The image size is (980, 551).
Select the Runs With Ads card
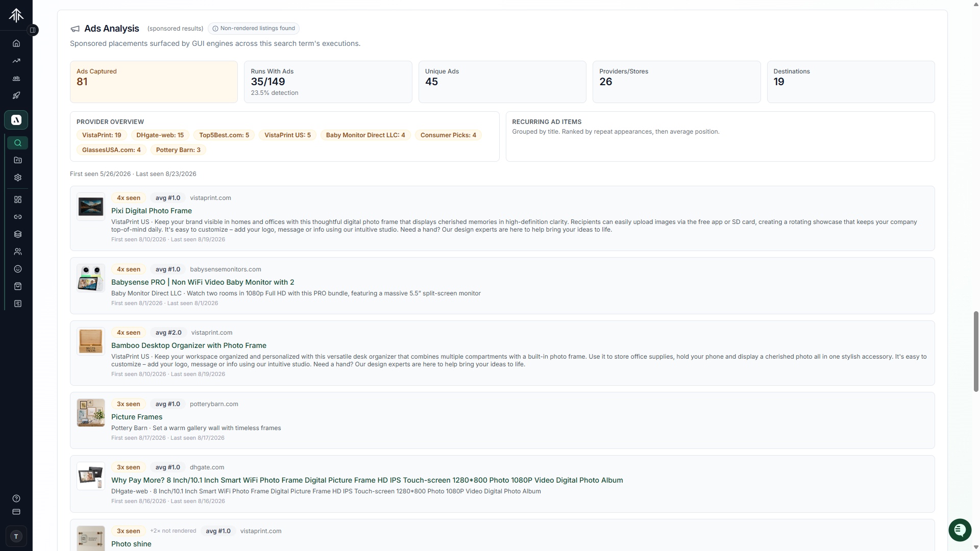[x=328, y=82]
